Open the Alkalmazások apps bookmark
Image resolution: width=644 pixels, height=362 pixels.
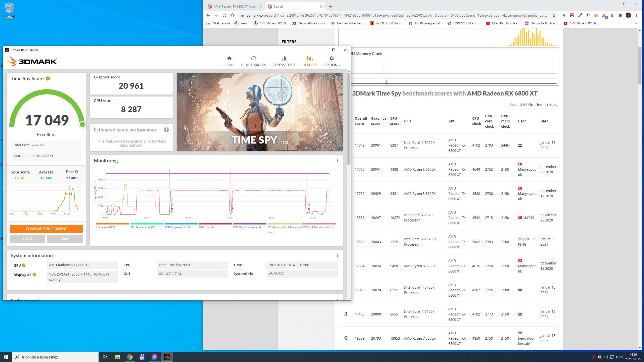218,23
